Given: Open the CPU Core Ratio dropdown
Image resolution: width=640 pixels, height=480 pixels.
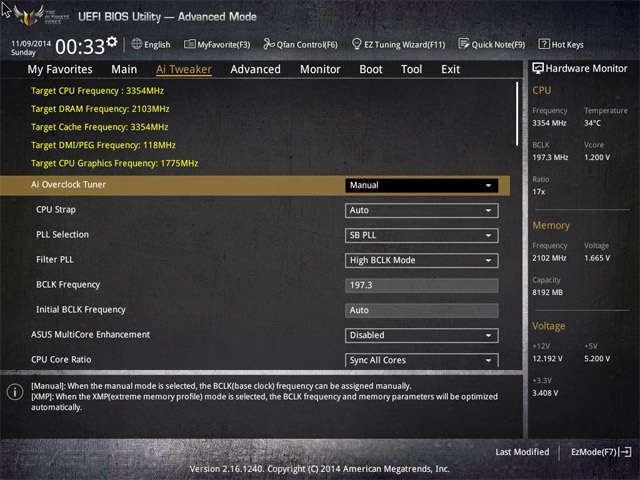Looking at the screenshot, I should [x=422, y=360].
